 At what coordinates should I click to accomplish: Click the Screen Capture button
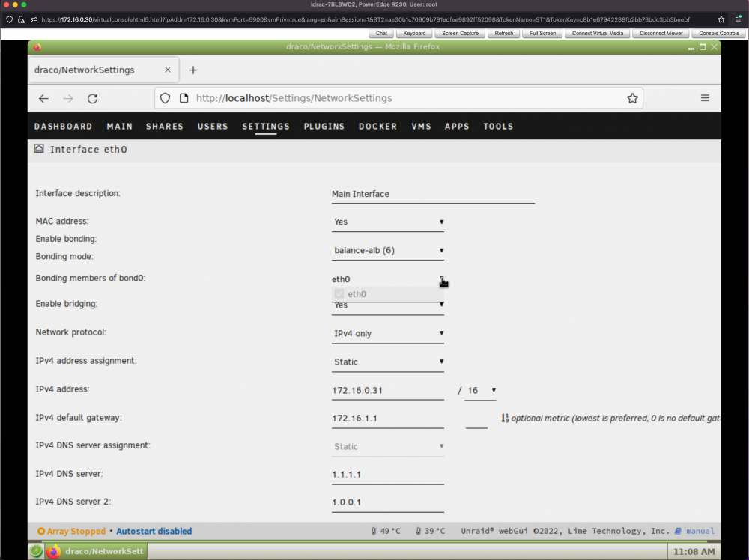pyautogui.click(x=460, y=34)
